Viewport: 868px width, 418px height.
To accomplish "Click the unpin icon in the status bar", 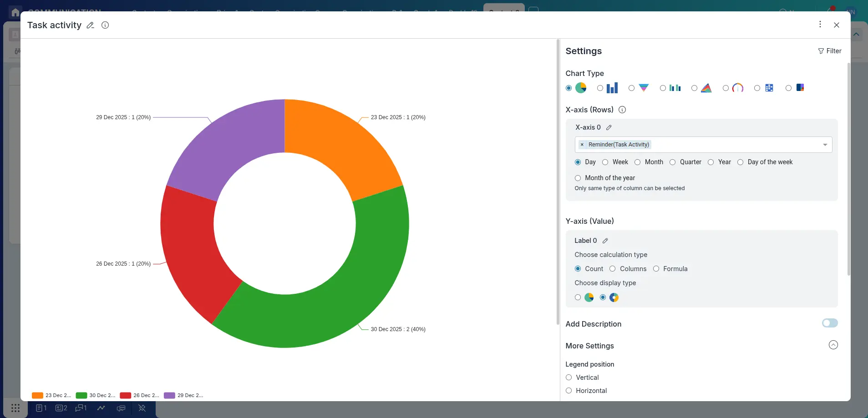I will (x=142, y=408).
